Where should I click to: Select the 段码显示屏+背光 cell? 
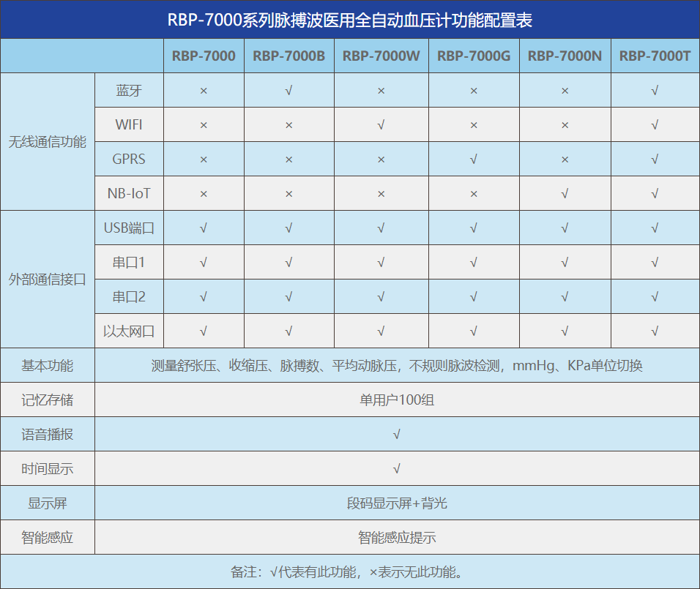tap(397, 503)
